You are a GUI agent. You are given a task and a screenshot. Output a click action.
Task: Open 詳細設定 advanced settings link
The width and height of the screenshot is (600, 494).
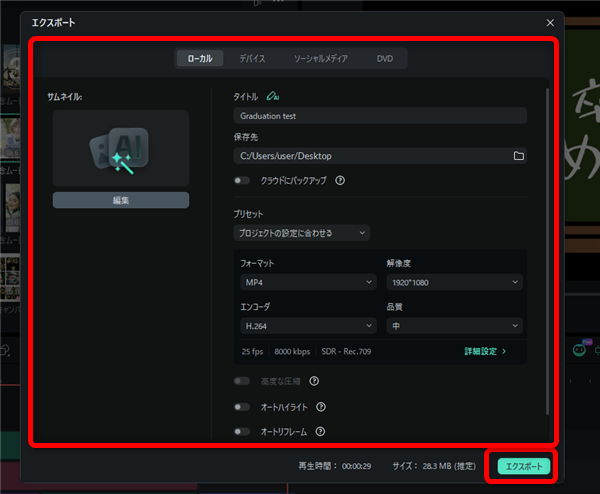pos(485,352)
